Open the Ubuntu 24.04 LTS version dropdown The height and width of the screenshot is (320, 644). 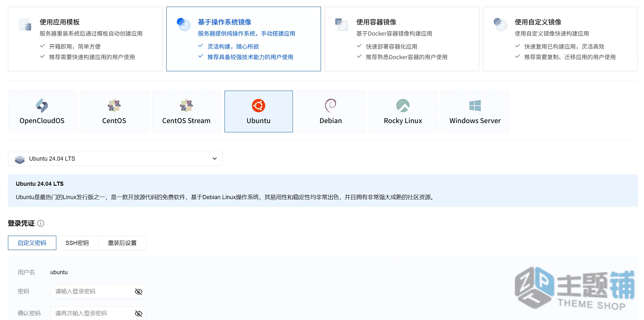pyautogui.click(x=115, y=159)
